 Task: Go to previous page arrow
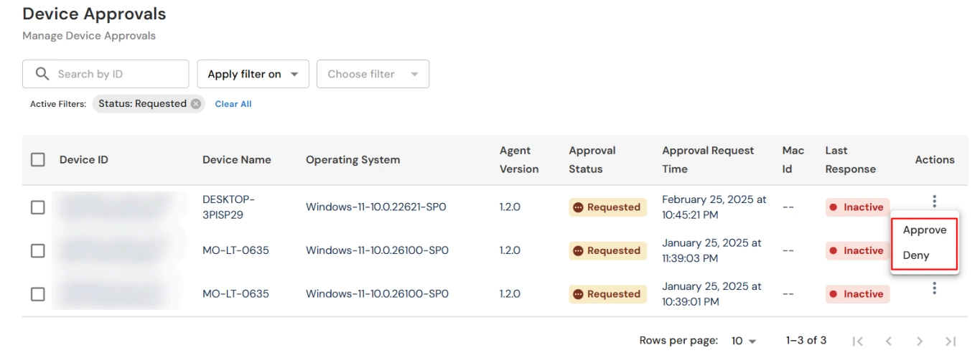[888, 341]
